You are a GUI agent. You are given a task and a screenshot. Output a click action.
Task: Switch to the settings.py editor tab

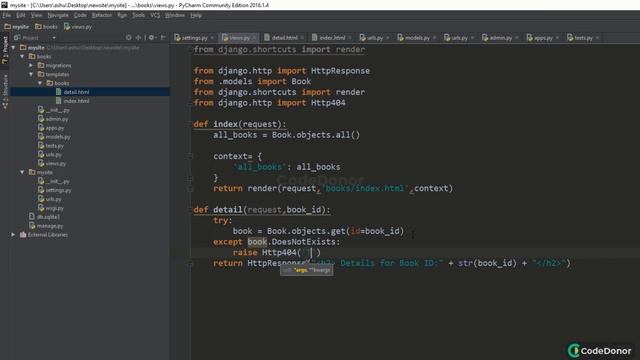click(194, 38)
